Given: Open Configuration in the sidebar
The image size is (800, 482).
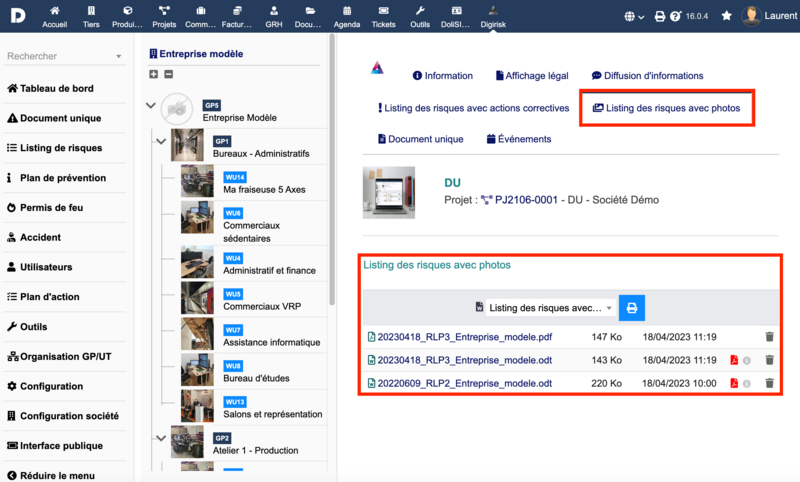Looking at the screenshot, I should [45, 386].
